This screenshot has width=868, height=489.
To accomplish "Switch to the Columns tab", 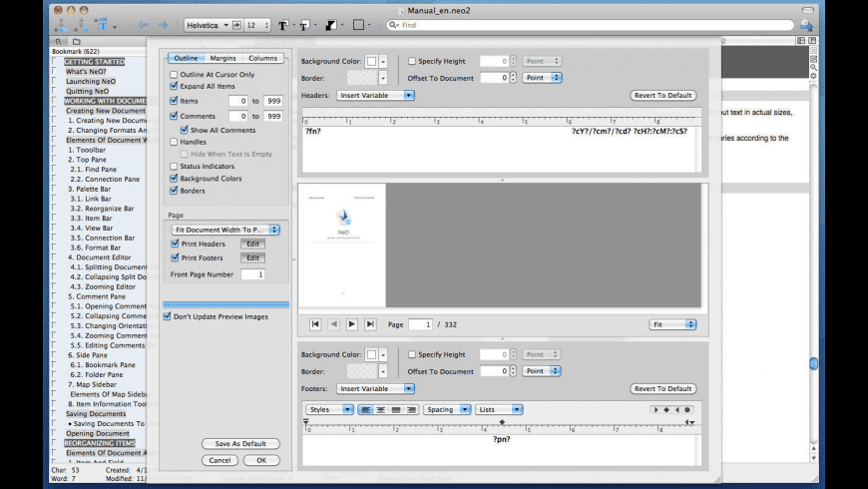I will coord(263,58).
